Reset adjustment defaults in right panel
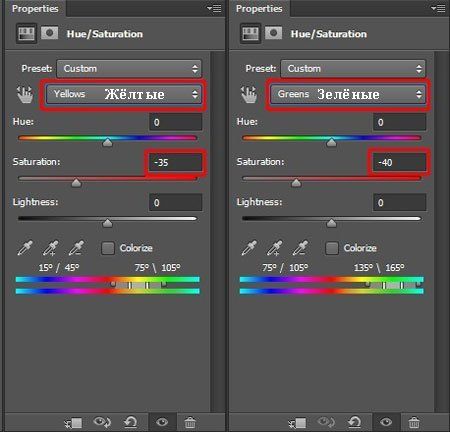Screen dimensions: 450x432 [355, 422]
